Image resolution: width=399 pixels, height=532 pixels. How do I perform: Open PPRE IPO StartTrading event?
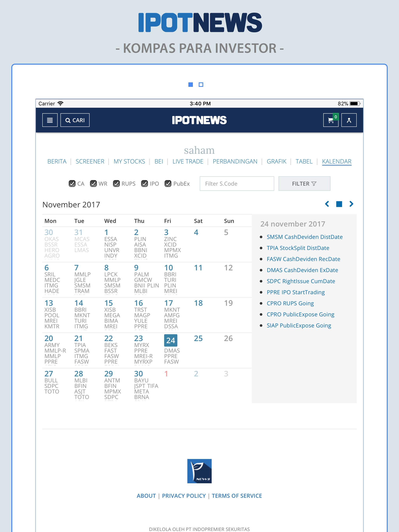point(296,292)
